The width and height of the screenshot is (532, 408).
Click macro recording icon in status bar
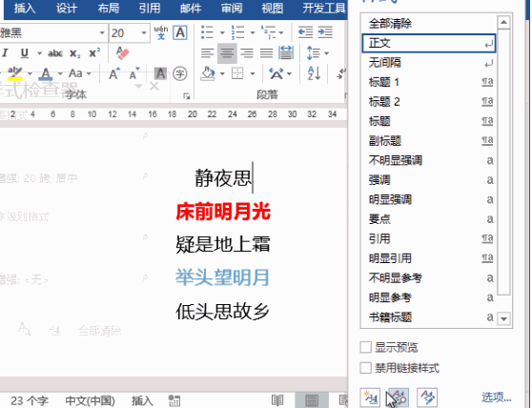pos(174,400)
